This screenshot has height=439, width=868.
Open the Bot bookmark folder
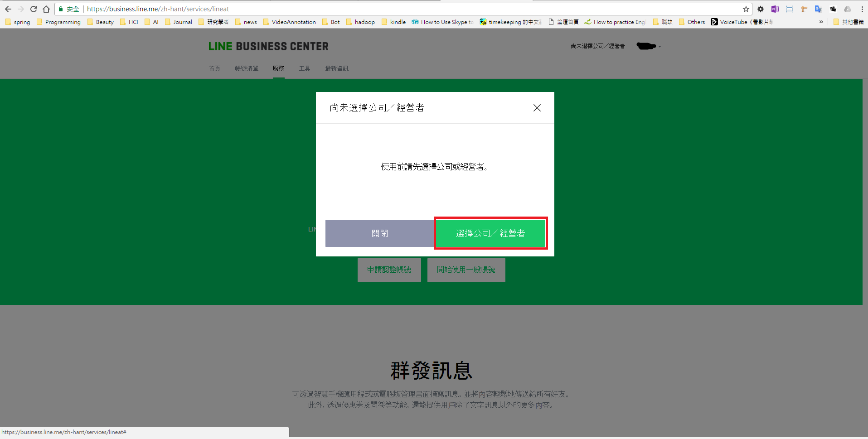coord(331,22)
